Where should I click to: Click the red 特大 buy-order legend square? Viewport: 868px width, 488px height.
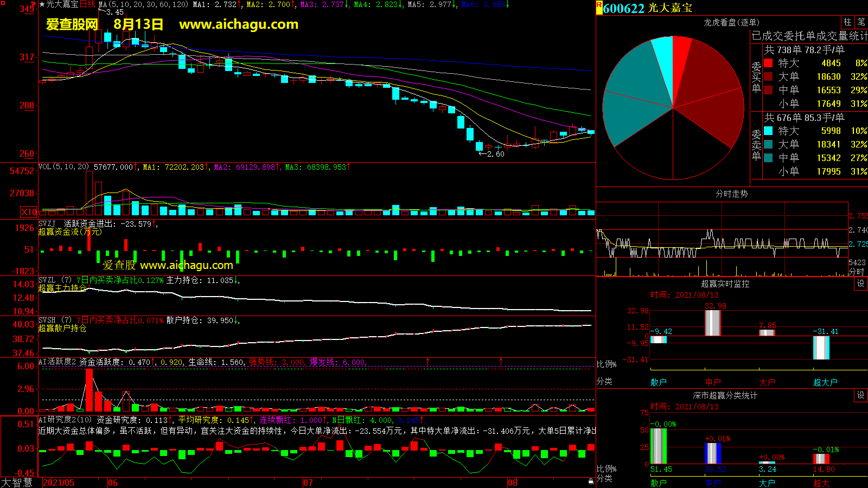click(768, 63)
